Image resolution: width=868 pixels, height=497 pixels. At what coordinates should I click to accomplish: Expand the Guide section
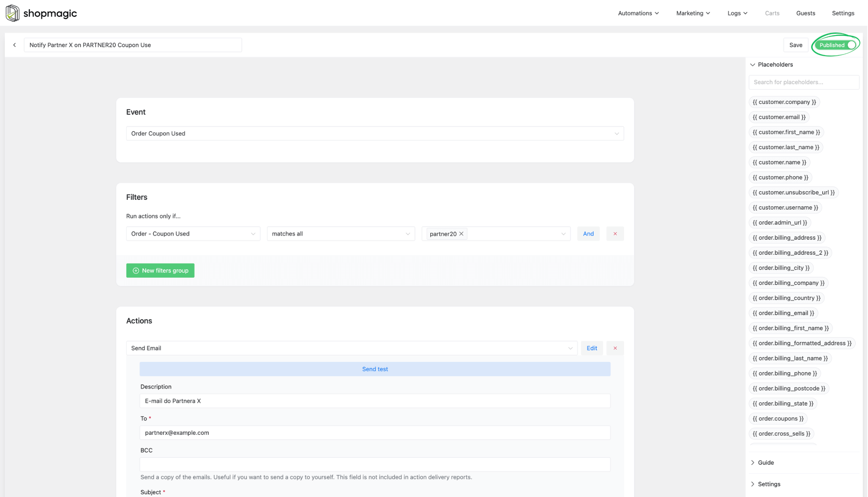coord(765,462)
